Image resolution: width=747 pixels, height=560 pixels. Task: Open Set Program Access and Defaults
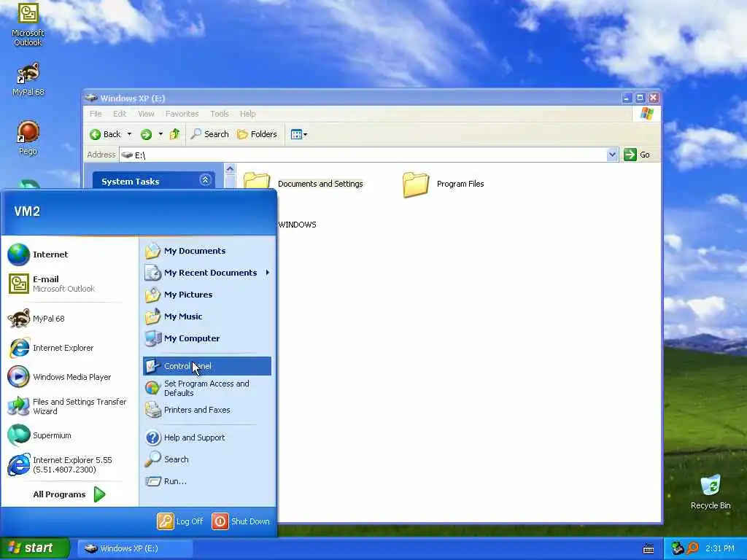tap(206, 388)
